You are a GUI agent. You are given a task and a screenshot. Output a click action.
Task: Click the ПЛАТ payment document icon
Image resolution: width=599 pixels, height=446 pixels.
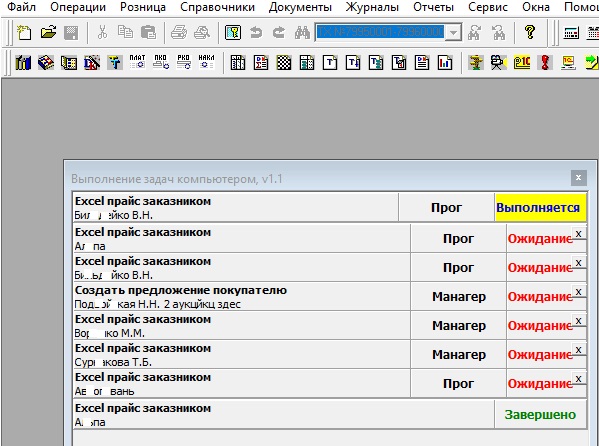137,62
